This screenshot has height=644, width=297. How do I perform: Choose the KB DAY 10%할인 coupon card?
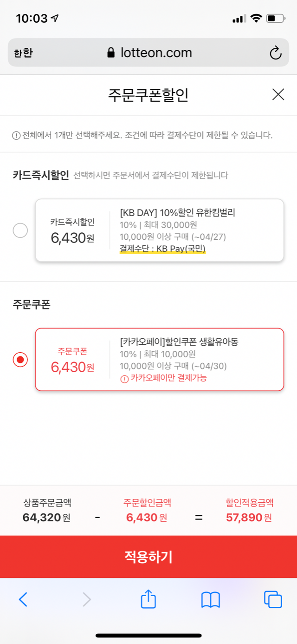tap(159, 230)
